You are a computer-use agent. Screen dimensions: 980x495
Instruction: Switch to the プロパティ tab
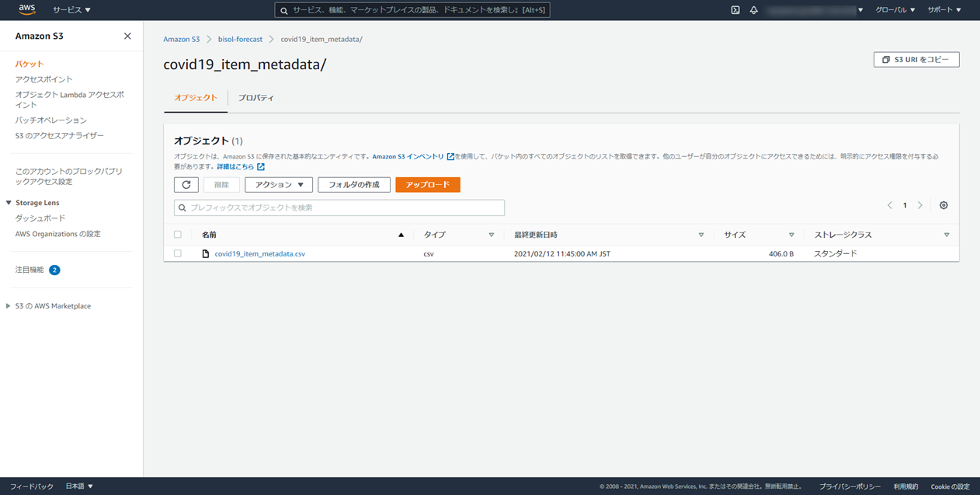[255, 98]
